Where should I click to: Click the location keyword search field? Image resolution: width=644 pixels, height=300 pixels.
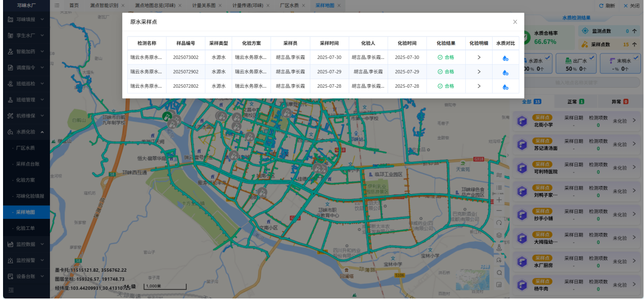point(575,82)
